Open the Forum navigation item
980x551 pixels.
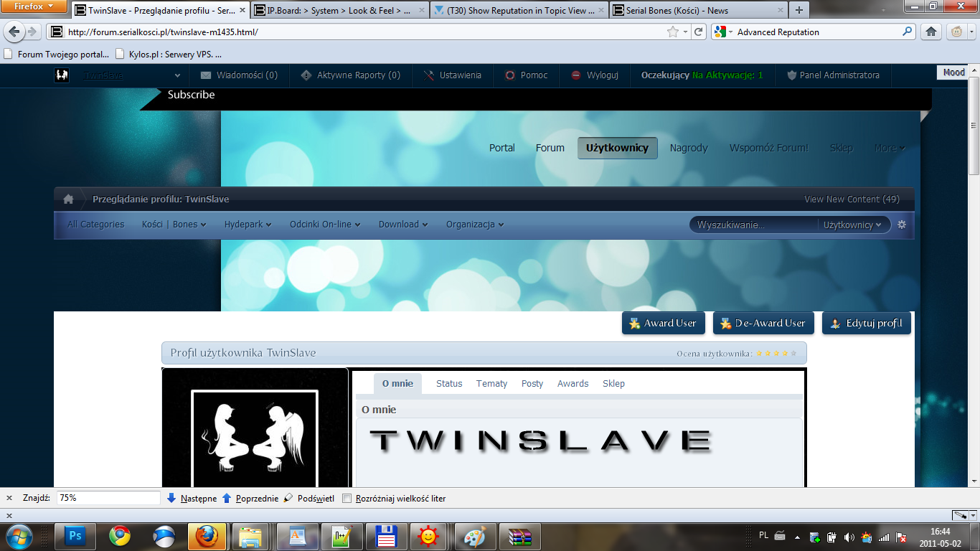tap(550, 148)
